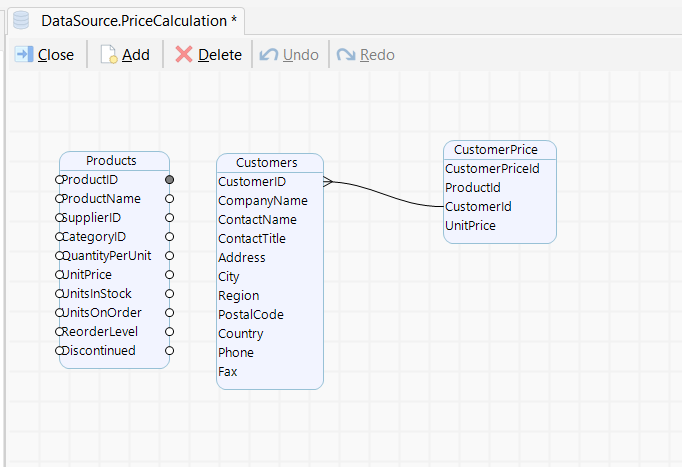
Task: Select the Country field
Action: click(x=241, y=334)
